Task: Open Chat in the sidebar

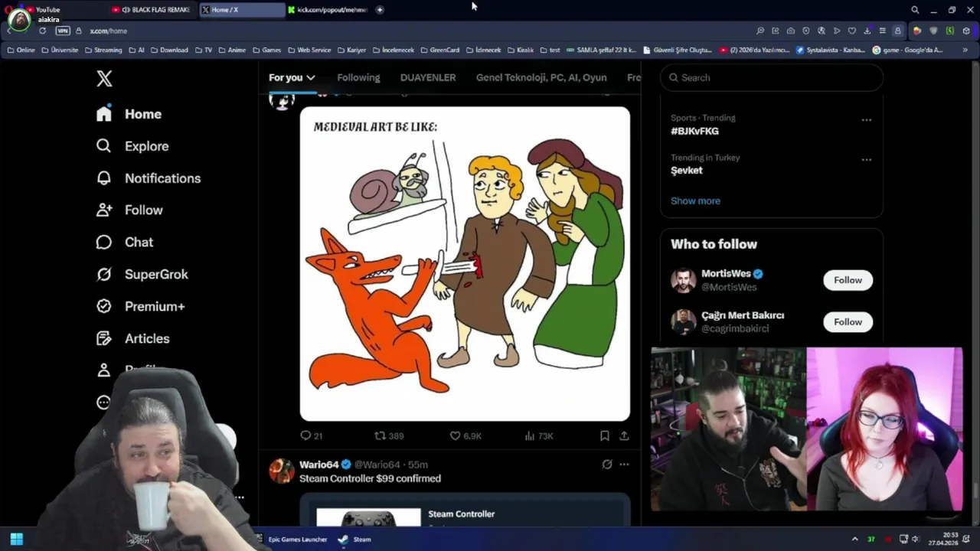Action: [124, 242]
